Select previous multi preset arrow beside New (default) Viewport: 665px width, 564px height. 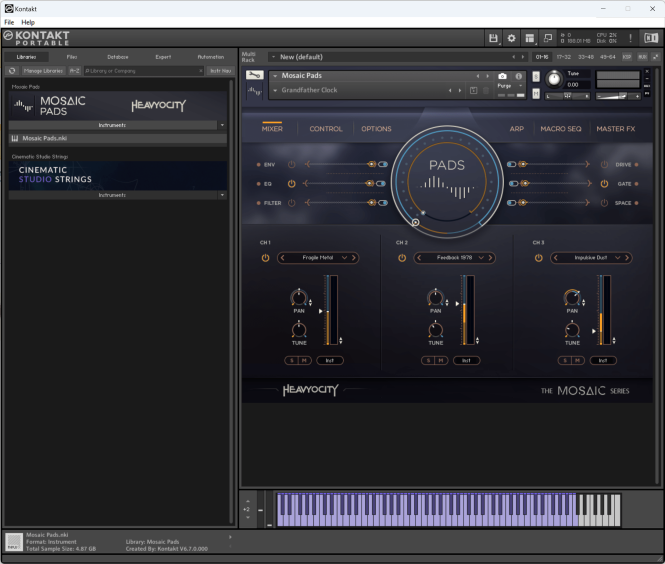[513, 57]
